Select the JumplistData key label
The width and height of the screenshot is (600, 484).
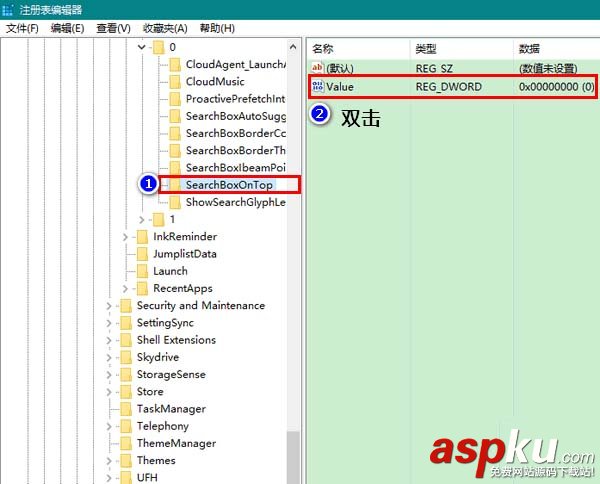coord(185,254)
